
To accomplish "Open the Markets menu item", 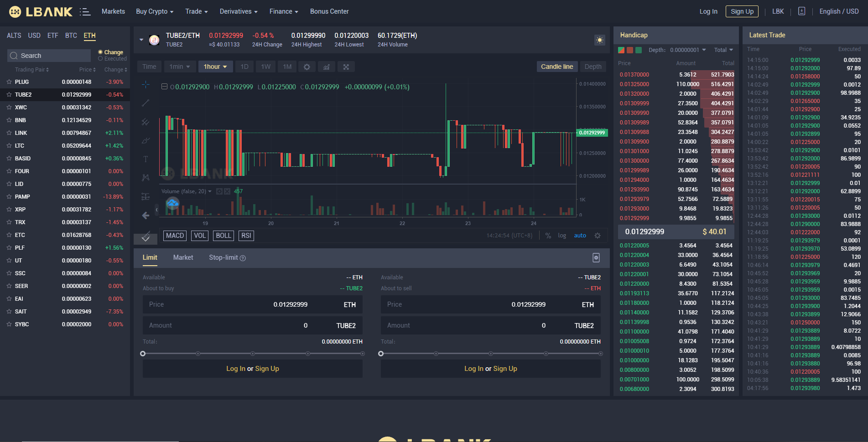I will click(113, 11).
